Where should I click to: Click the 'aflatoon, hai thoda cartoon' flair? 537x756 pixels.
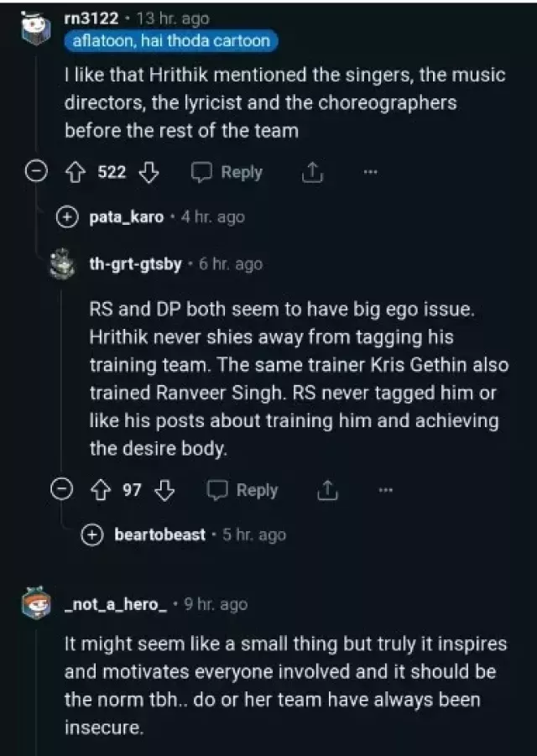[x=169, y=41]
